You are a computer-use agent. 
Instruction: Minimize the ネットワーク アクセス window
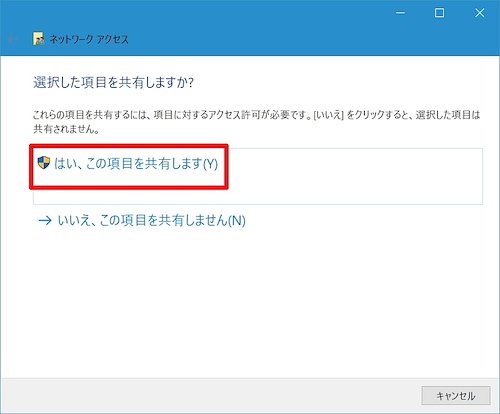[x=400, y=13]
